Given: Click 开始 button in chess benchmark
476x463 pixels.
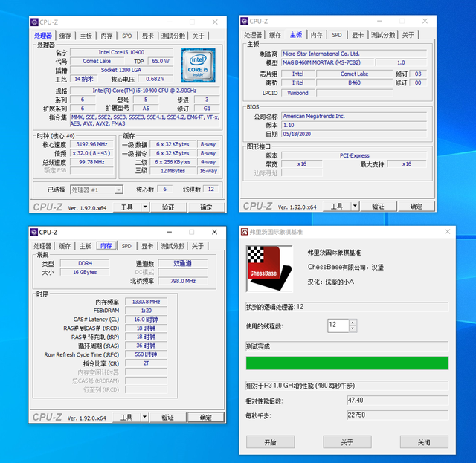Looking at the screenshot, I should pyautogui.click(x=270, y=442).
